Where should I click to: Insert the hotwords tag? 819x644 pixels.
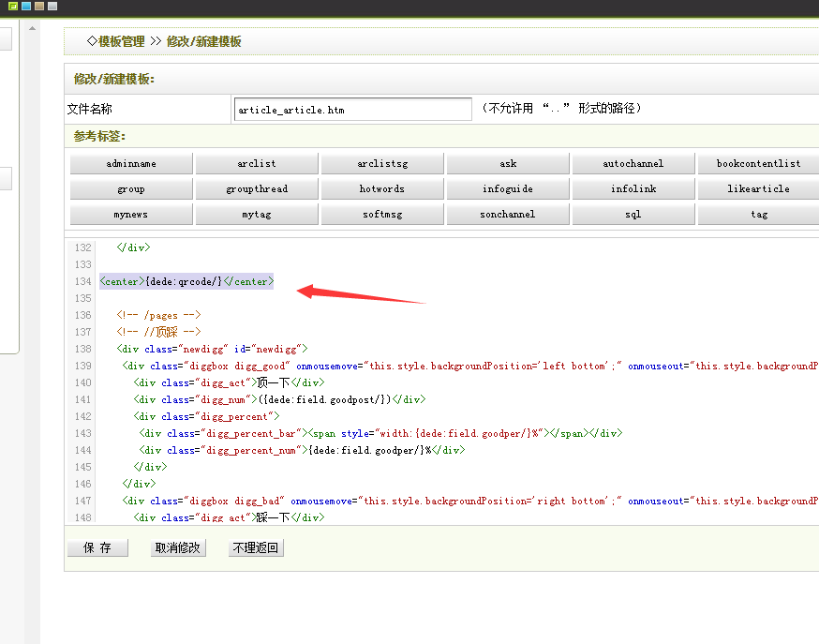(x=382, y=188)
